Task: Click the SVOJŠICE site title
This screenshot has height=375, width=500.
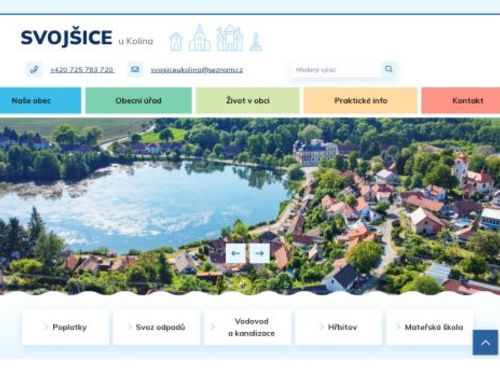Action: [66, 37]
